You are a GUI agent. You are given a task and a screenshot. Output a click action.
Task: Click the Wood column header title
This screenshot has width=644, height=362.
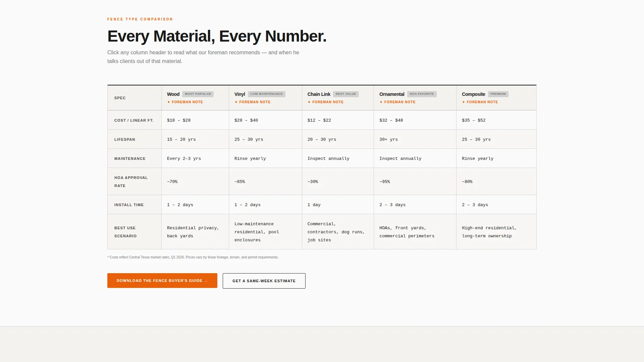(x=173, y=94)
